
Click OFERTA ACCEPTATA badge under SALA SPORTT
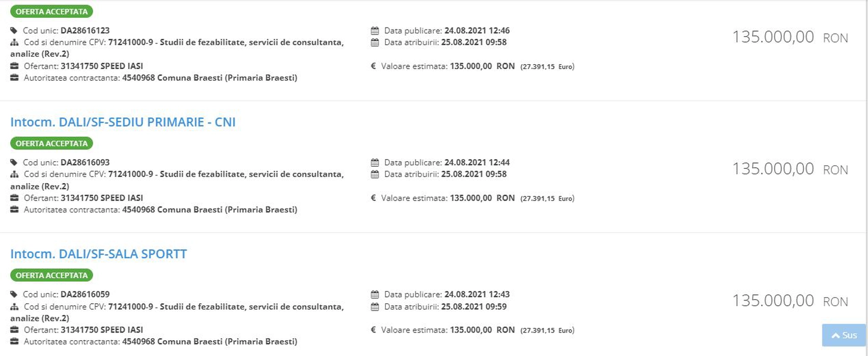point(51,275)
